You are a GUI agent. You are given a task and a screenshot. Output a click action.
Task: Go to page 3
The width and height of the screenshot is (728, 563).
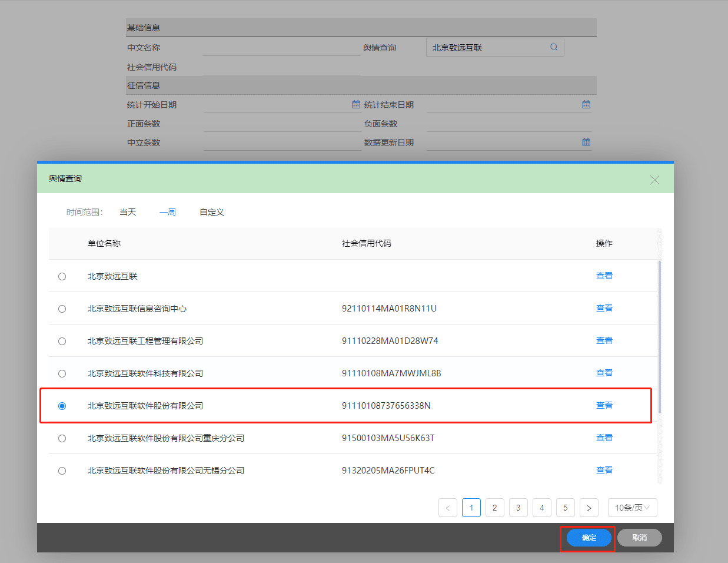518,508
